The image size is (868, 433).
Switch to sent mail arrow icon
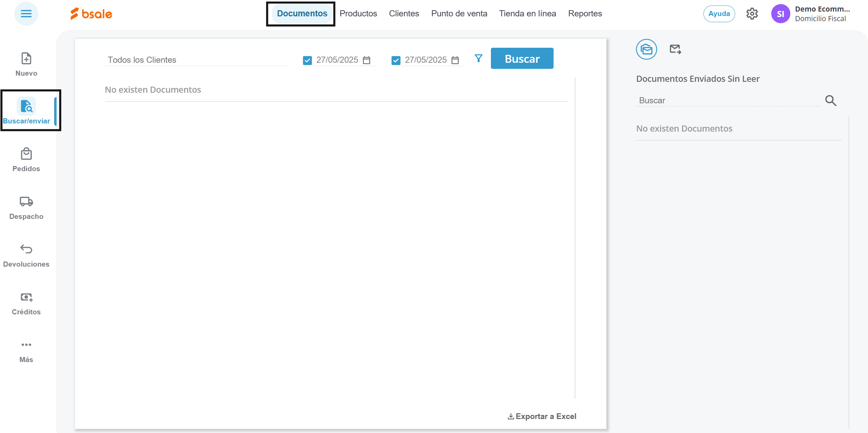[x=675, y=49]
